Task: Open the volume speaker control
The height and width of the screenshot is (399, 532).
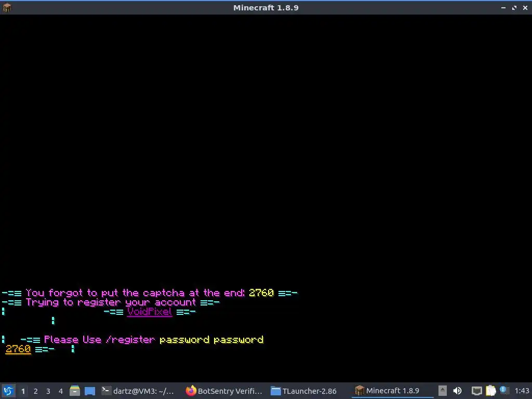Action: click(x=457, y=391)
